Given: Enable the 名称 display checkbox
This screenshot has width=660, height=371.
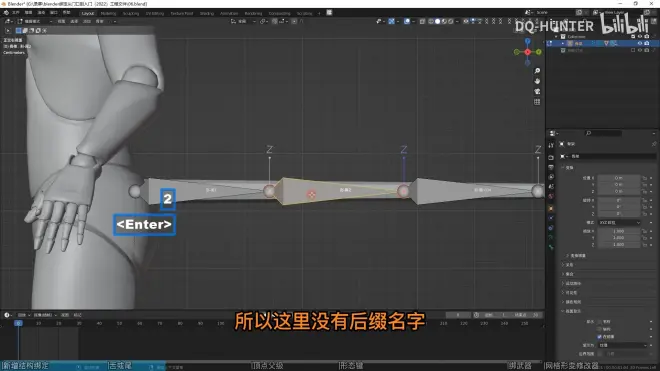Looking at the screenshot, I should [599, 322].
